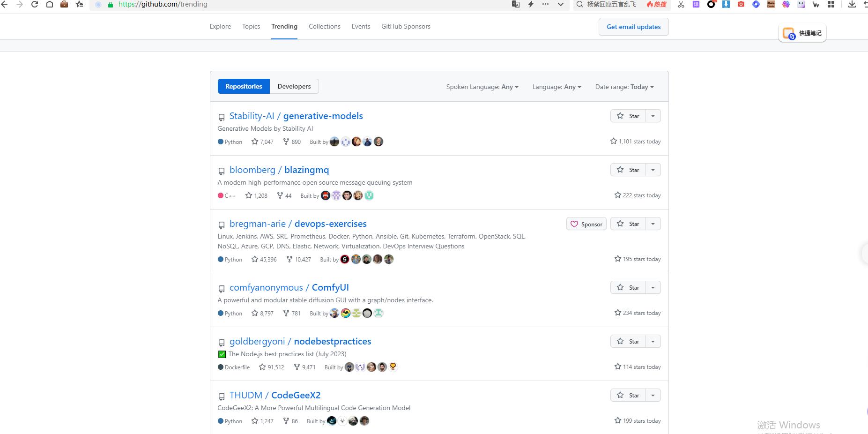Star the Stability-AI generative-models repository
This screenshot has height=434, width=868.
point(628,116)
